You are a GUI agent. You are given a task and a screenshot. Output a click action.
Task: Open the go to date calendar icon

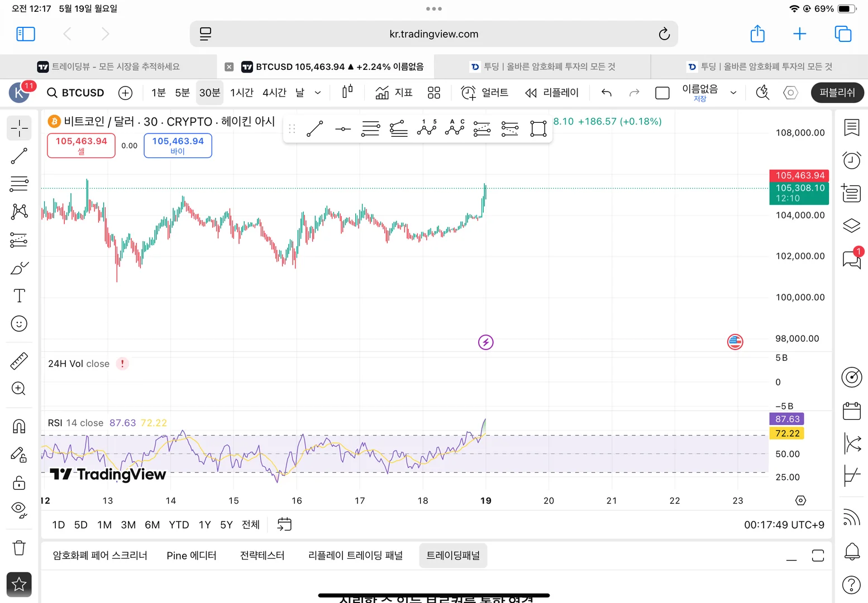284,524
